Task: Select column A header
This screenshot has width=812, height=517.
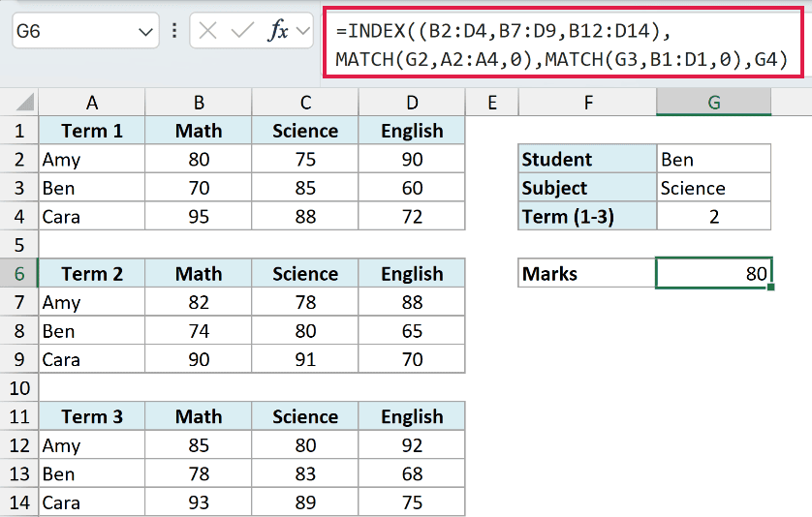Action: pos(92,102)
